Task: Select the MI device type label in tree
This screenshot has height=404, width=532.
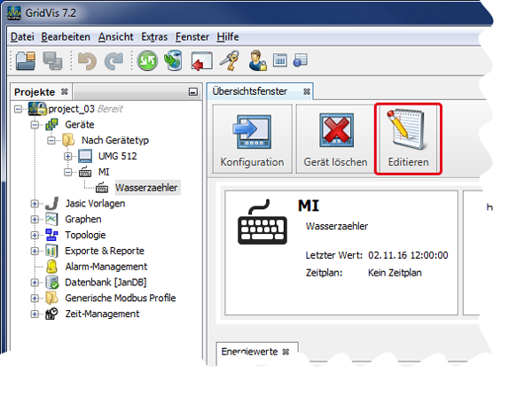Action: (104, 172)
